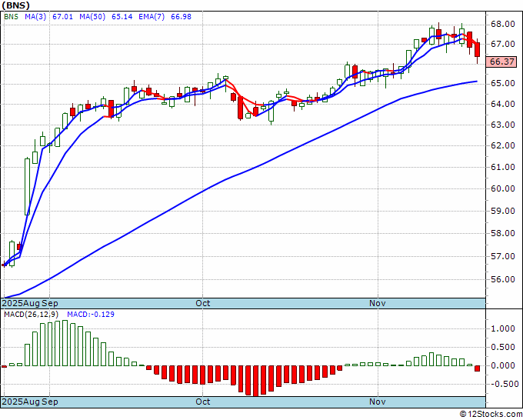Click the MACD(26,12,9) indicator label

32,315
